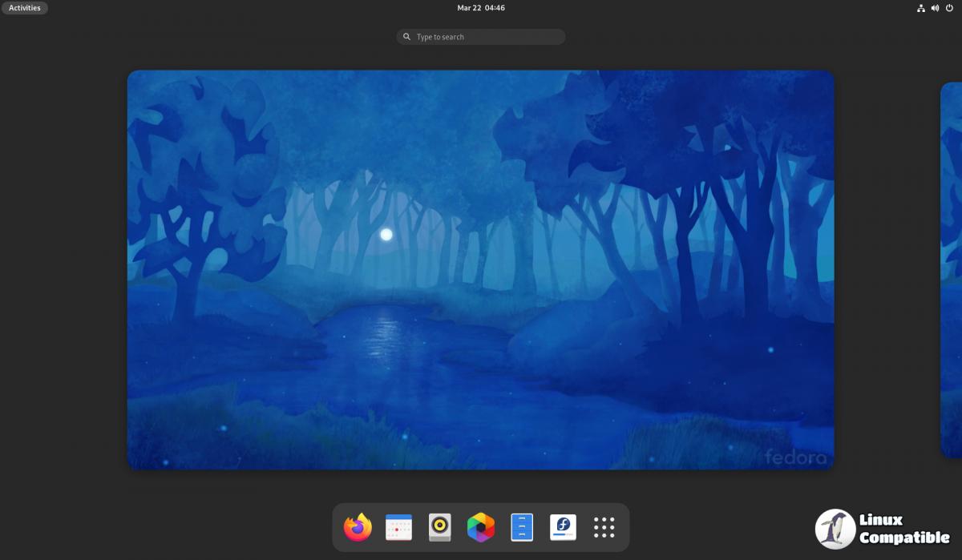The image size is (962, 560).
Task: Click the Linux Compatible text label
Action: [x=903, y=530]
